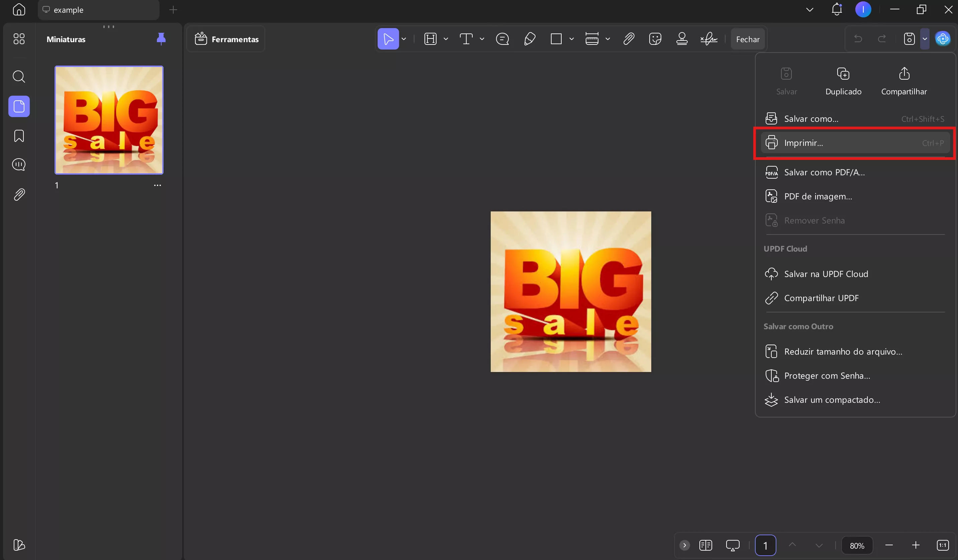Image resolution: width=958 pixels, height=560 pixels.
Task: Choose Salvar como PDF/A from menu
Action: pyautogui.click(x=824, y=173)
